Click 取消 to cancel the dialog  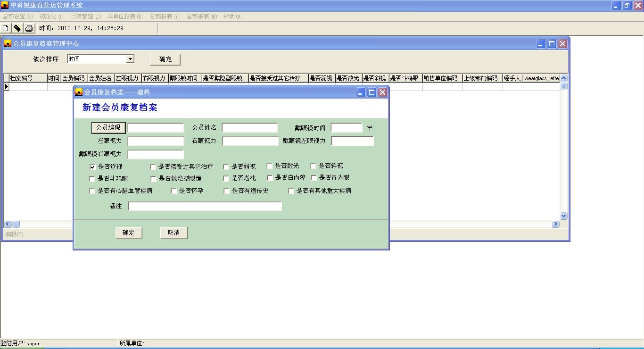[173, 233]
